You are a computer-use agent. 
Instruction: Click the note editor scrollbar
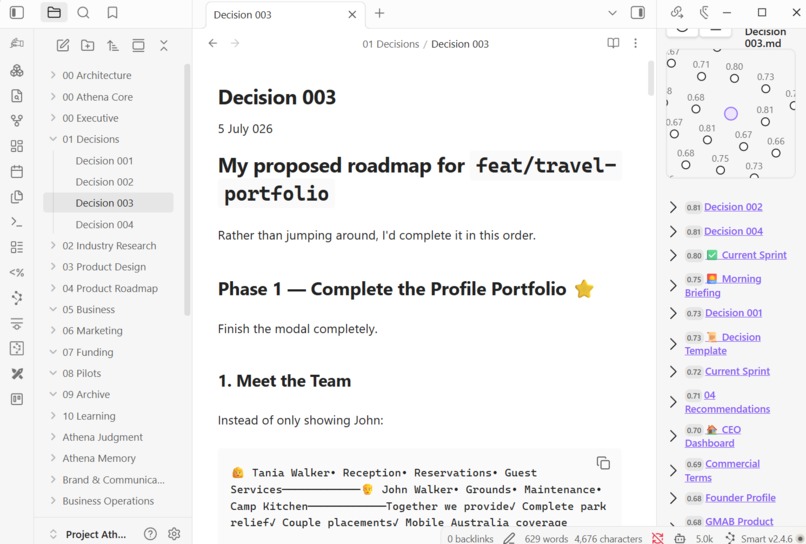click(651, 78)
